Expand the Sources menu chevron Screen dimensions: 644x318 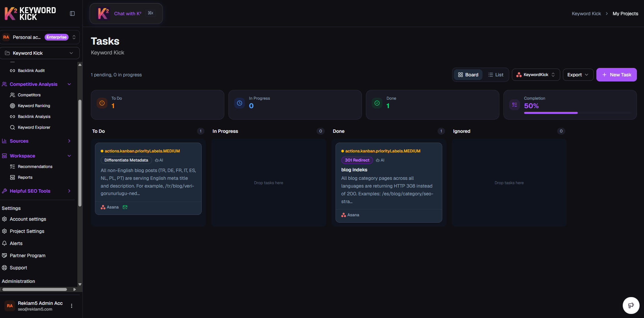pos(69,141)
